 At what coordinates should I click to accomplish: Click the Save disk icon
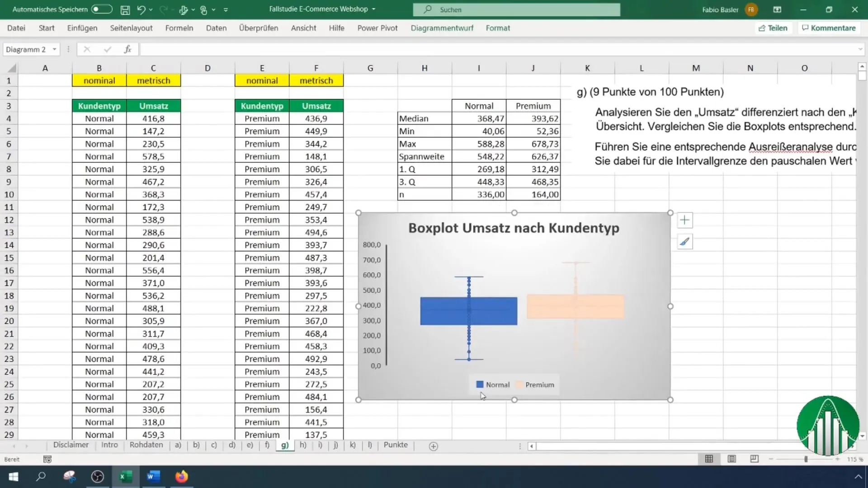[125, 9]
